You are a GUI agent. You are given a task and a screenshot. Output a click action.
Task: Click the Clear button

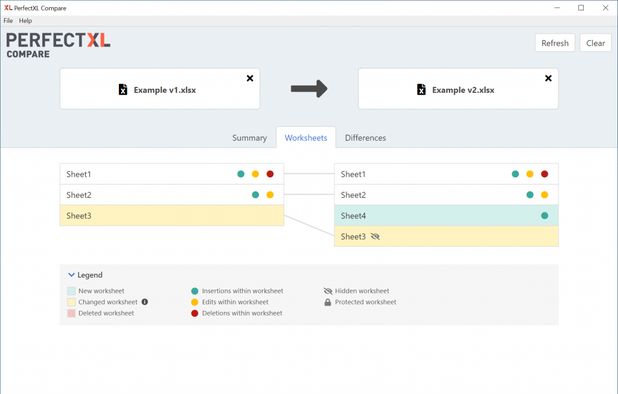click(x=596, y=43)
